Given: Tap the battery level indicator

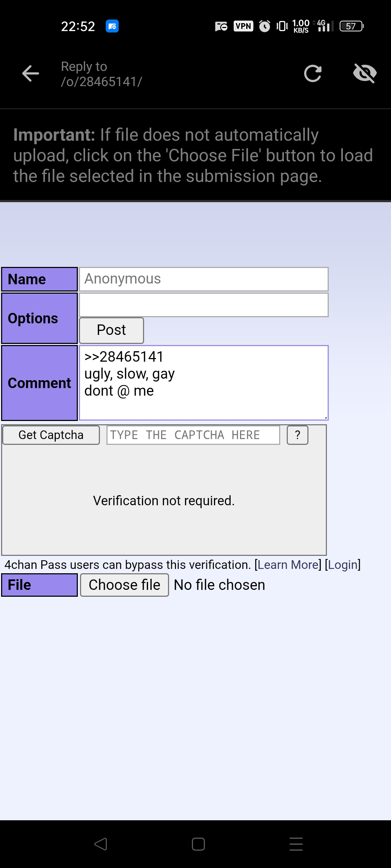Looking at the screenshot, I should pyautogui.click(x=352, y=26).
